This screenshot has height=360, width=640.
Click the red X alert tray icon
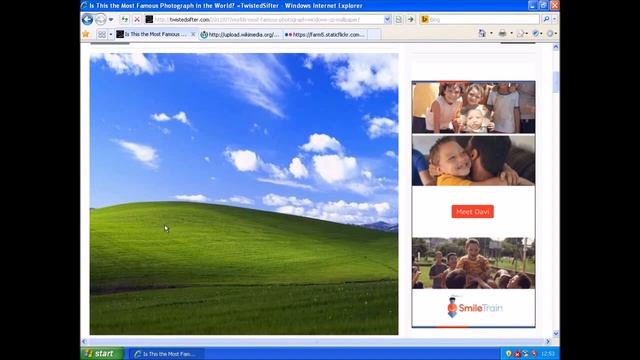pyautogui.click(x=517, y=353)
